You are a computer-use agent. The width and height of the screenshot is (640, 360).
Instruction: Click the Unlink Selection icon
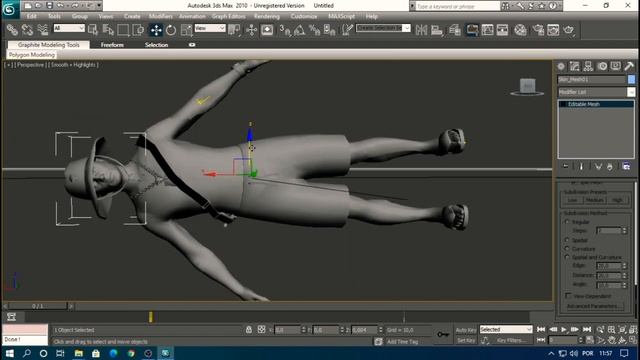point(27,30)
